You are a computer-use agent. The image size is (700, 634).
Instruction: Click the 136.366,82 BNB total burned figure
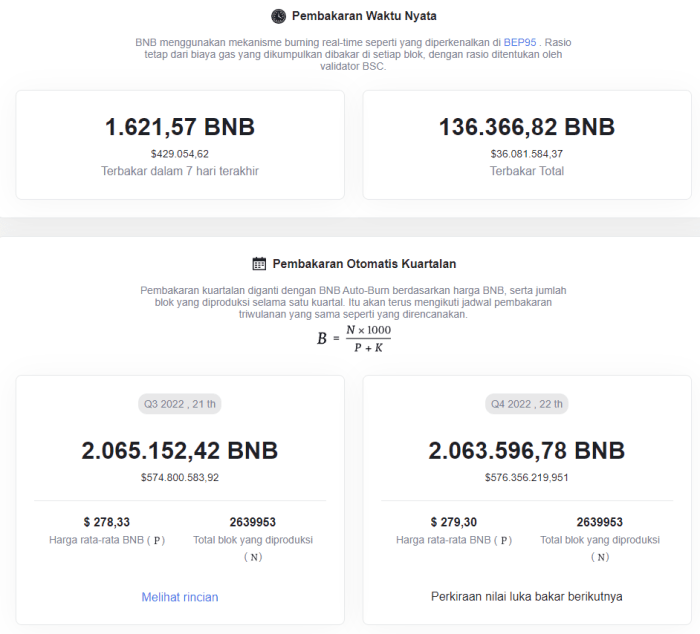tap(527, 127)
